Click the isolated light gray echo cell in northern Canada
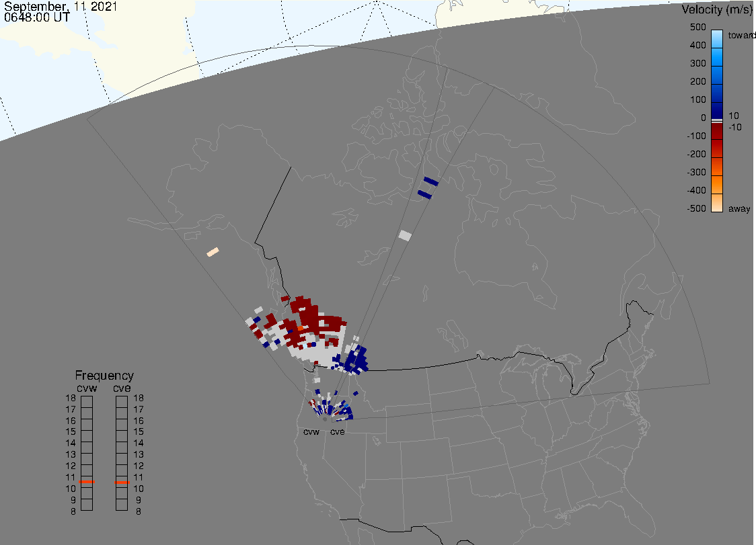Viewport: 756px width, 545px height. pos(405,236)
